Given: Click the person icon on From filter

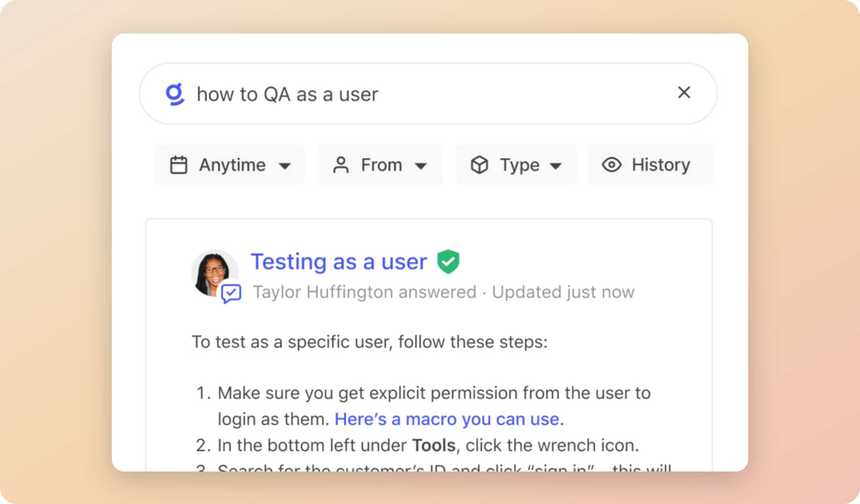Looking at the screenshot, I should (341, 165).
